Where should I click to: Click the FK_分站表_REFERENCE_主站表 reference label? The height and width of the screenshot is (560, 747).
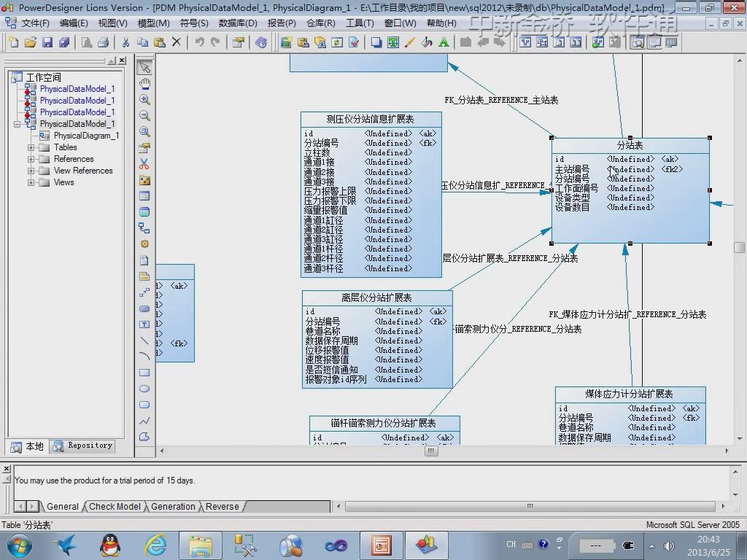pos(501,100)
